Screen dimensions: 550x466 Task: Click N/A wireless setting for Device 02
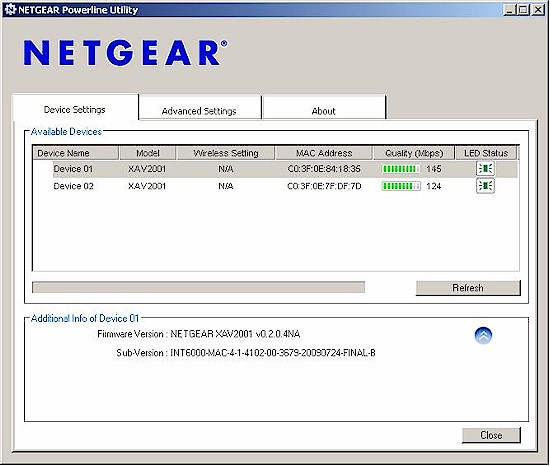tap(226, 186)
